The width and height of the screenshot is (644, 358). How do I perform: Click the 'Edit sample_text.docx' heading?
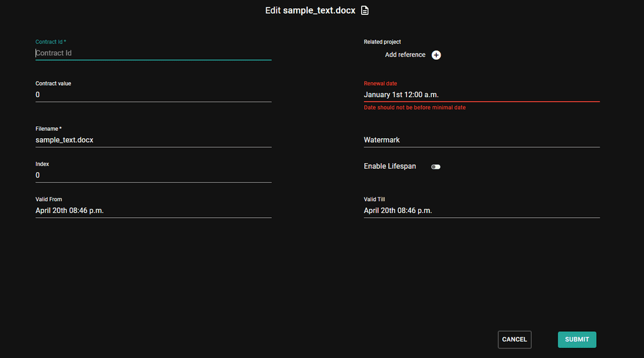(x=310, y=11)
